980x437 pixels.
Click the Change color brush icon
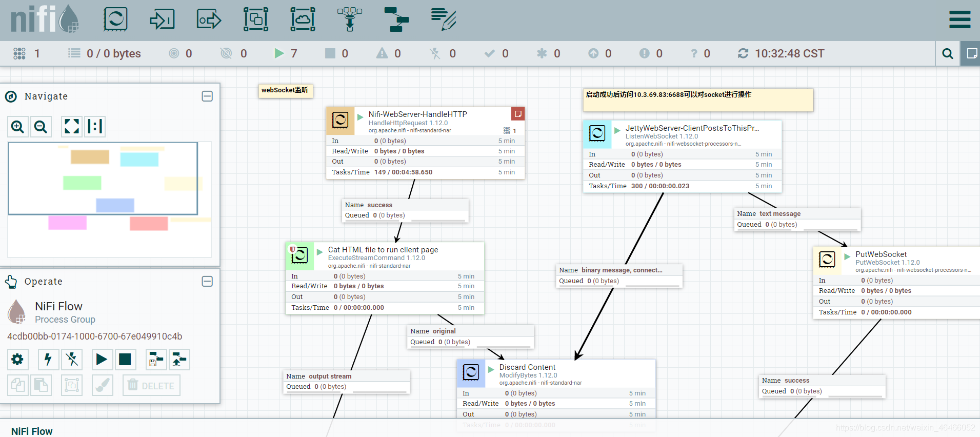[103, 385]
